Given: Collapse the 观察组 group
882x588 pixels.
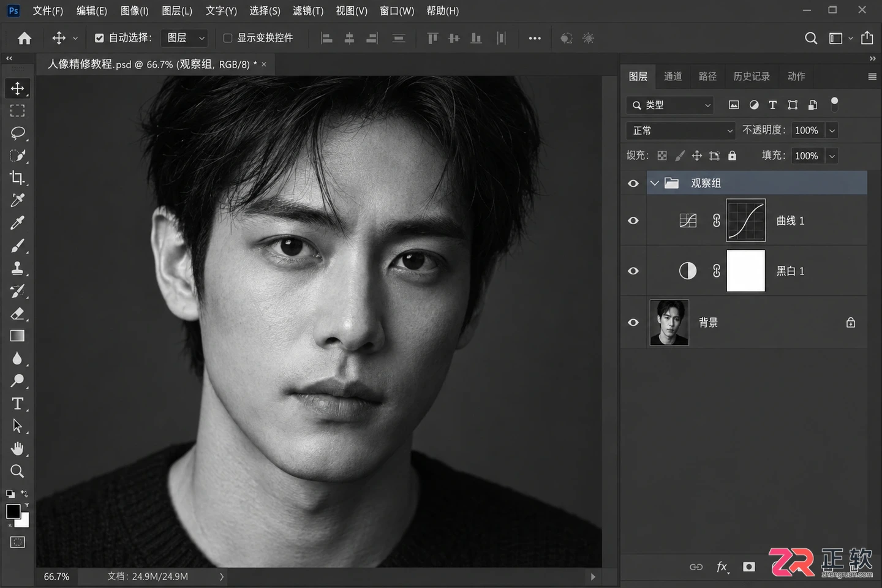Looking at the screenshot, I should 655,183.
